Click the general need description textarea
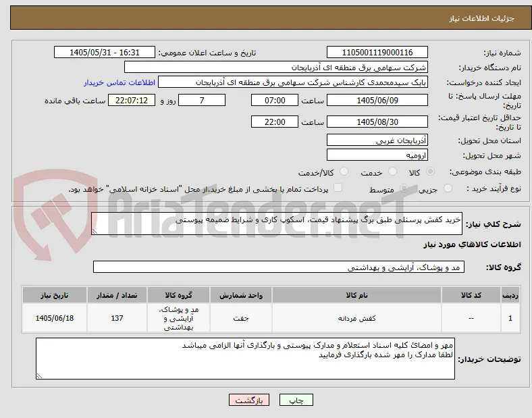532x418 pixels. point(277,224)
